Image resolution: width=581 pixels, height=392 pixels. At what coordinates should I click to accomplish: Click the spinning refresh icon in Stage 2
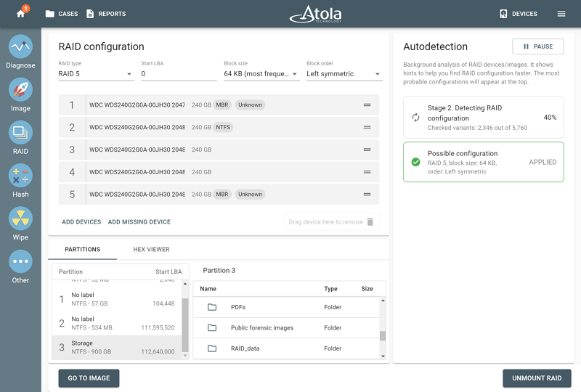click(x=415, y=118)
